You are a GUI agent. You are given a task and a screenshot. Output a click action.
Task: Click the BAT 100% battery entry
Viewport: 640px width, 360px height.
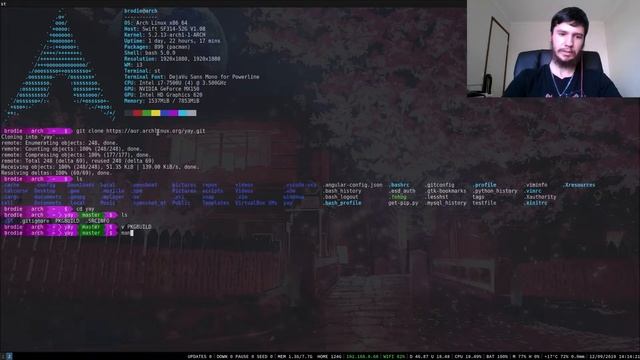point(496,356)
